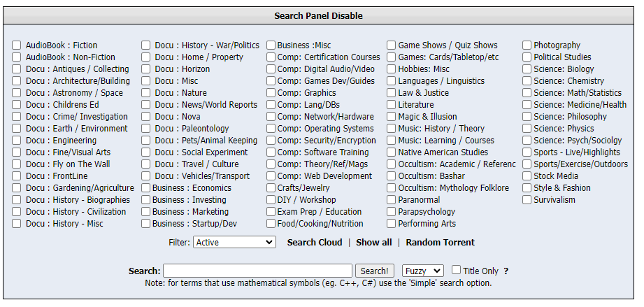Toggle the Title Only checkbox

point(457,270)
